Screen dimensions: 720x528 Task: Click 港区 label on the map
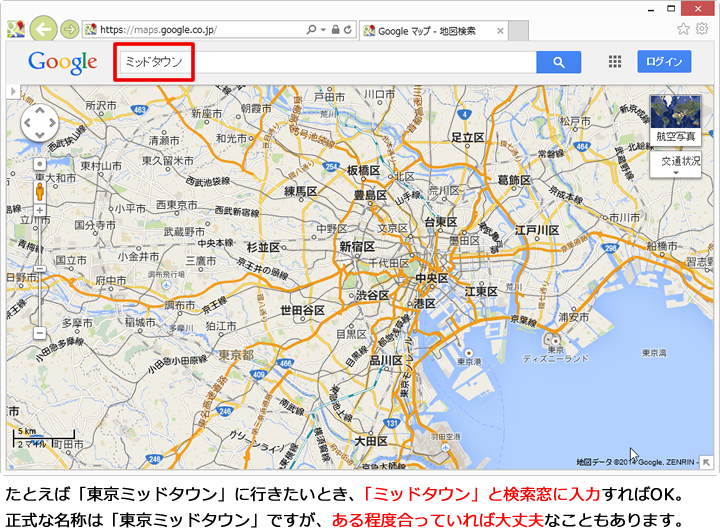(x=425, y=303)
